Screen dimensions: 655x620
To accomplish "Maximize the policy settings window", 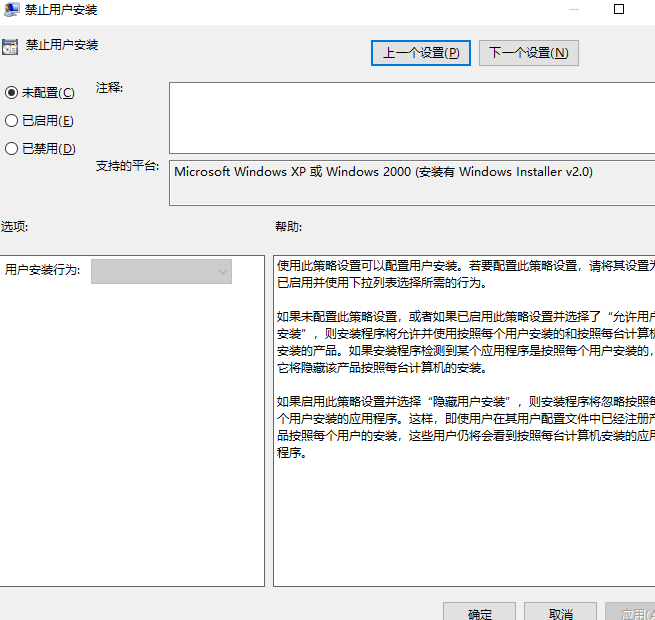I will pos(618,9).
